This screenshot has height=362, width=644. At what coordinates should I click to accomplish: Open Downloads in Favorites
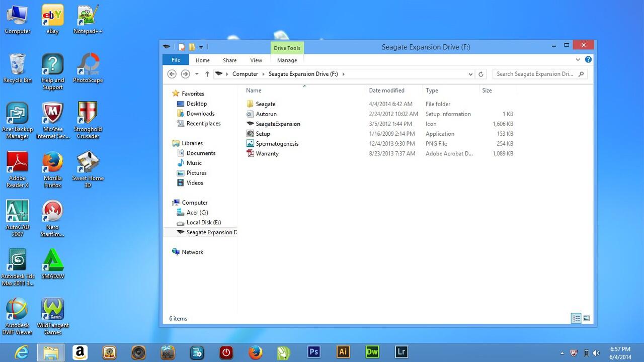click(200, 114)
